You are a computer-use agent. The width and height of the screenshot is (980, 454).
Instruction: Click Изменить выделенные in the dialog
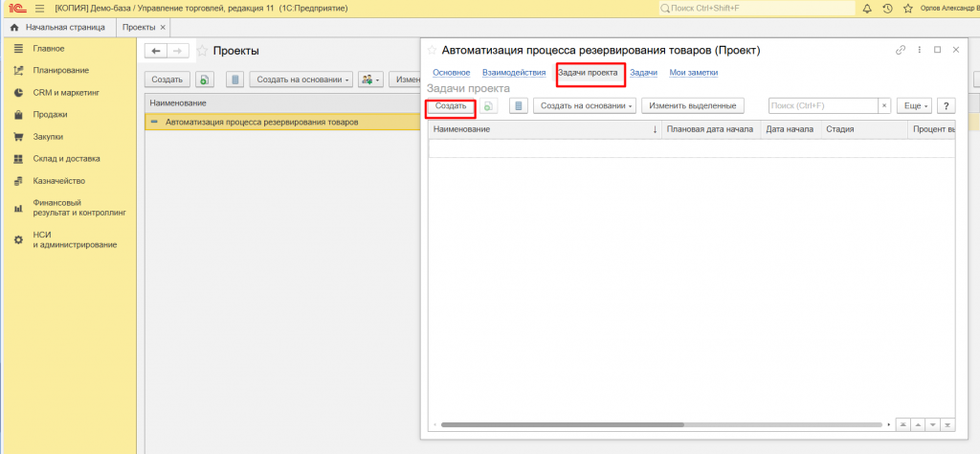693,106
